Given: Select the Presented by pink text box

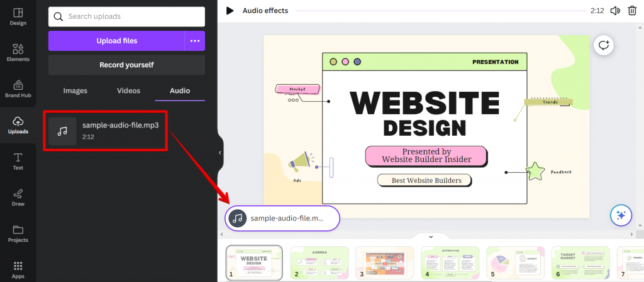Looking at the screenshot, I should tap(426, 156).
